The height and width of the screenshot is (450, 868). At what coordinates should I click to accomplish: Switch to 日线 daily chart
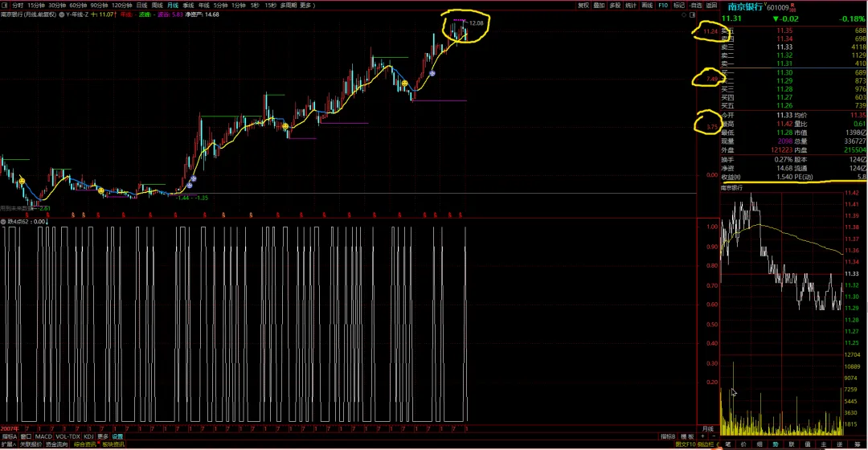click(x=141, y=5)
